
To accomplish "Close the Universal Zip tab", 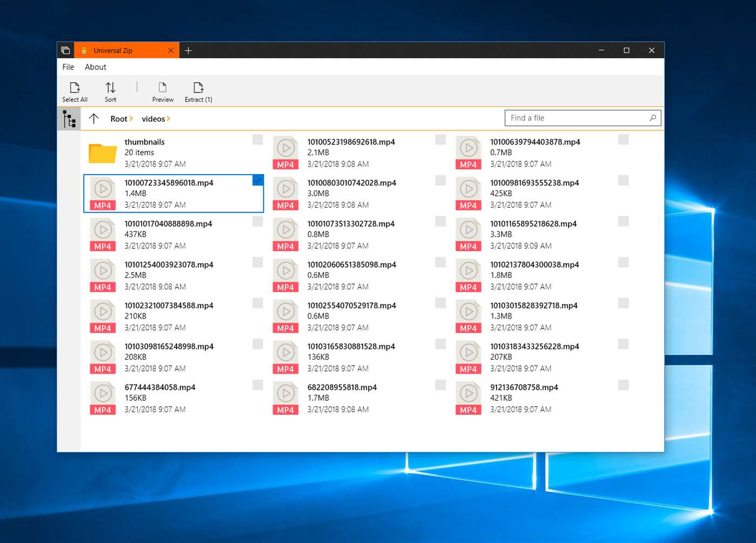I will point(171,50).
